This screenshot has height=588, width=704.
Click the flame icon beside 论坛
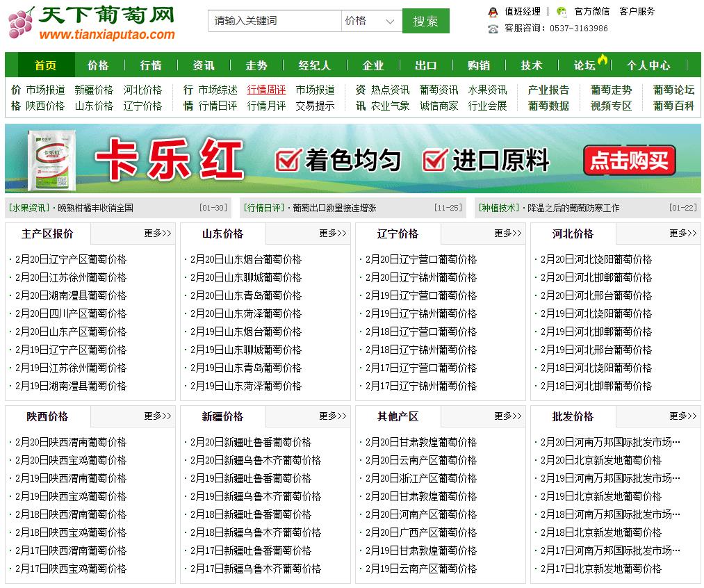pos(603,60)
